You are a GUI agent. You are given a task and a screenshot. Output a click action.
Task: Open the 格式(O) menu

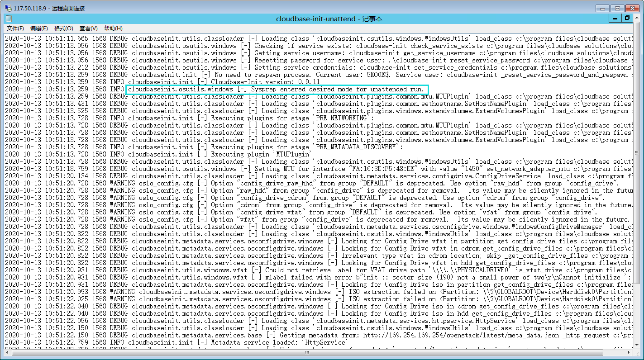coord(63,28)
